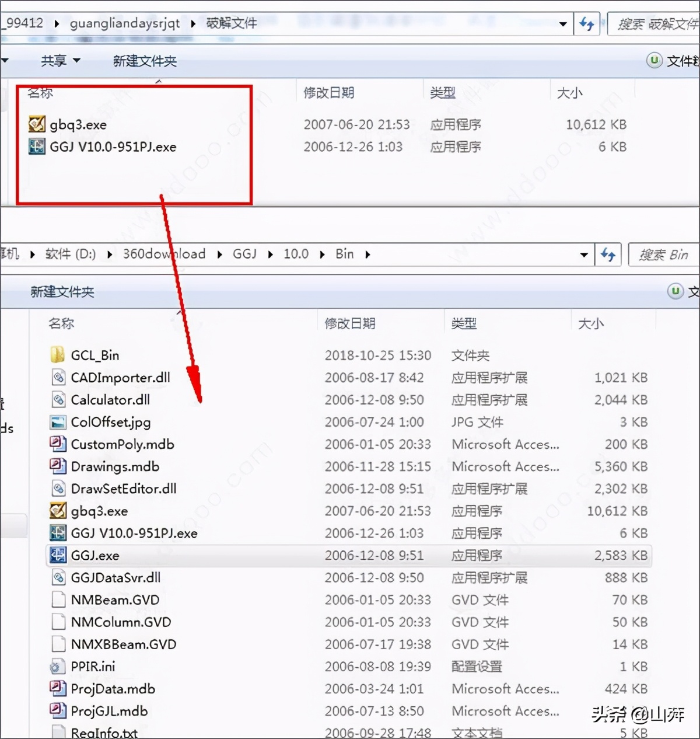Select the Calculator.dll file icon
This screenshot has height=739, width=700.
(58, 399)
